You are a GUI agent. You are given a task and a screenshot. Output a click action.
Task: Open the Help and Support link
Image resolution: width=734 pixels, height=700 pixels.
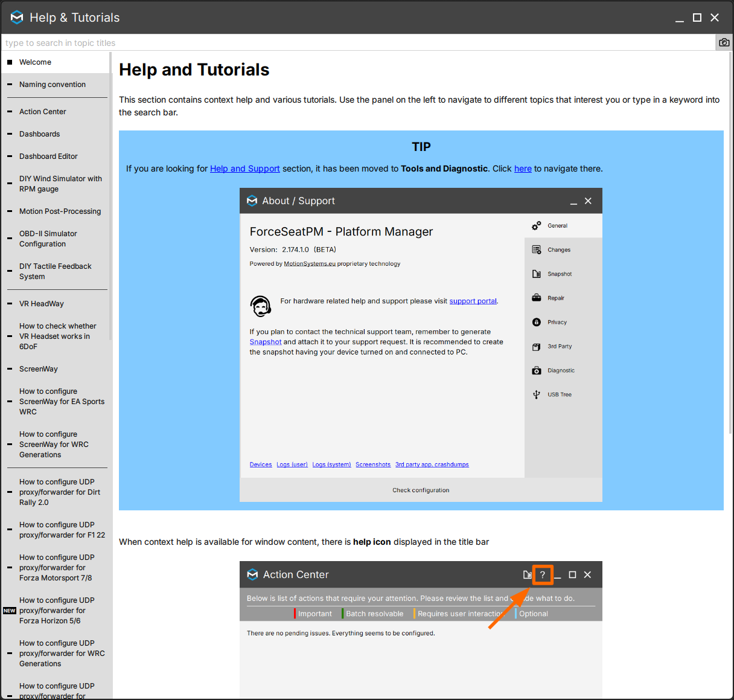coord(245,169)
